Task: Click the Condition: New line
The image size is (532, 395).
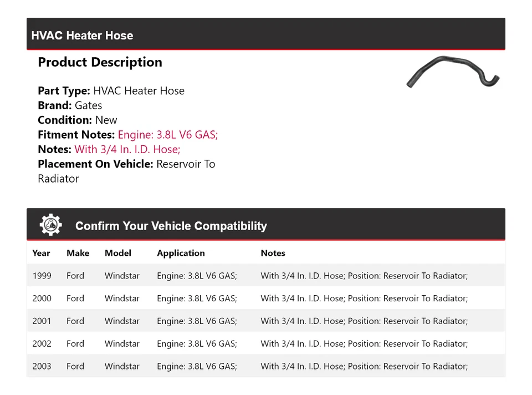Action: point(78,120)
